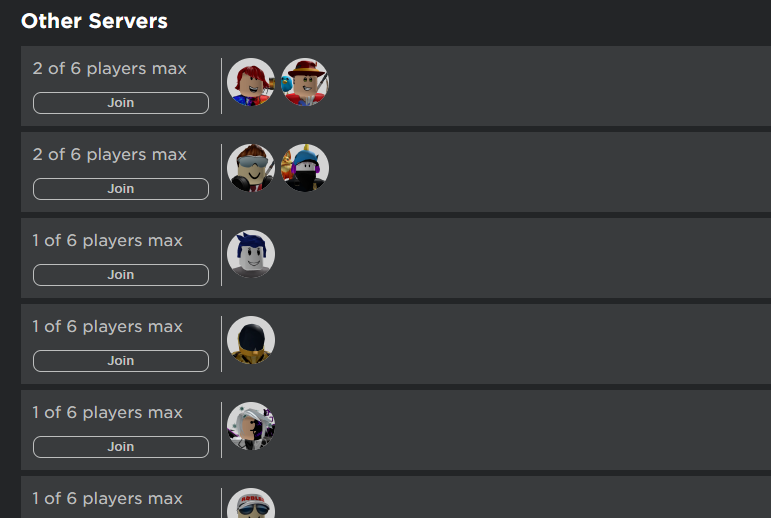Click the Other Servers heading
Viewport: 771px width, 518px height.
[94, 21]
